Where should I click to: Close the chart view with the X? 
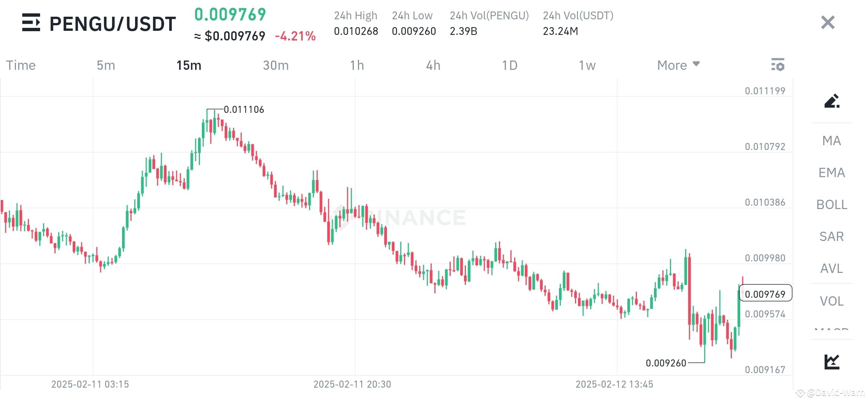827,22
